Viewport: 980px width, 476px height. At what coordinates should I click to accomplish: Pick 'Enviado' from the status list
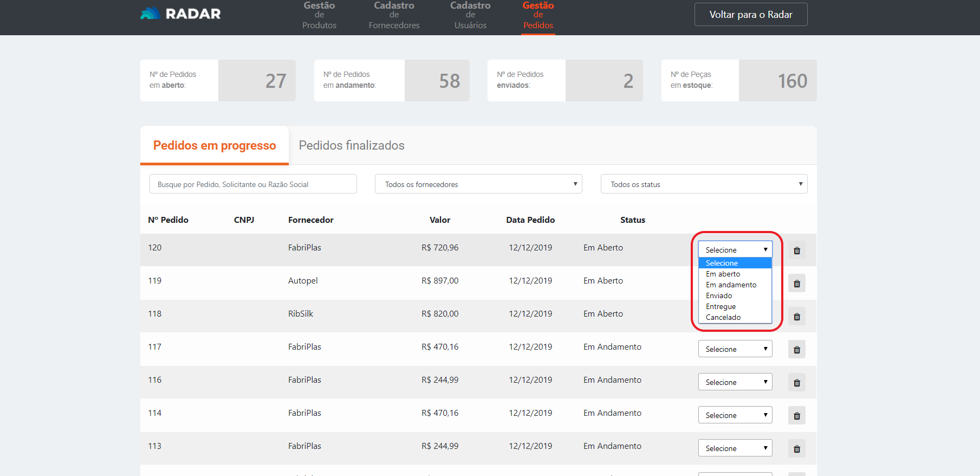(718, 296)
